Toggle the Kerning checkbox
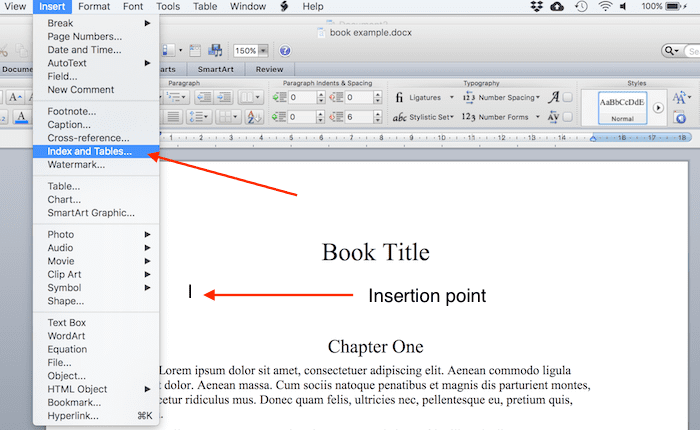This screenshot has width=700, height=430. [x=567, y=117]
